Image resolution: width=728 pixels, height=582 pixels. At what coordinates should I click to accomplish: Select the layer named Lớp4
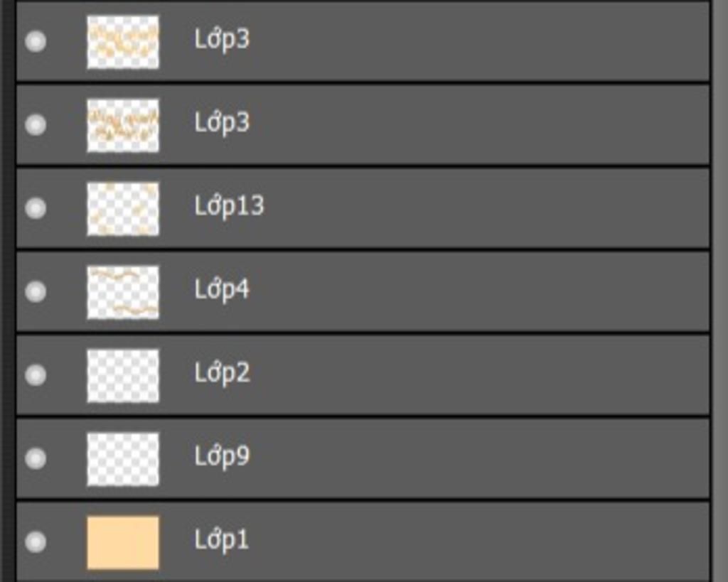pyautogui.click(x=222, y=289)
